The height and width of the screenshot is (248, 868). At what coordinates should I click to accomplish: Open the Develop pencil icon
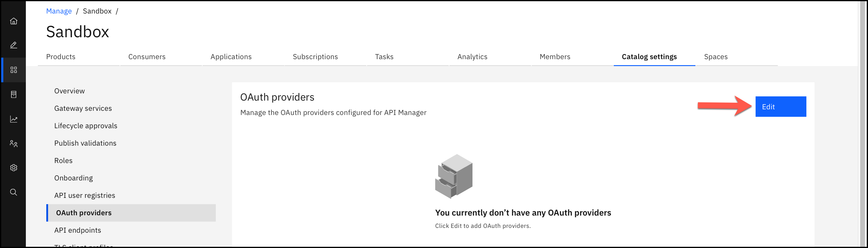[x=14, y=45]
